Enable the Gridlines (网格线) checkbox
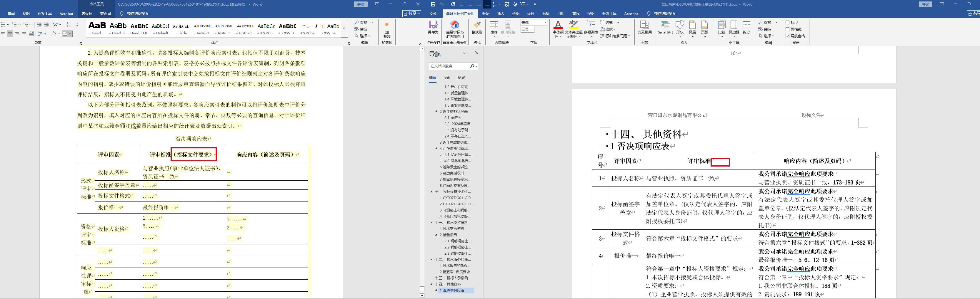The image size is (980, 299). click(788, 29)
